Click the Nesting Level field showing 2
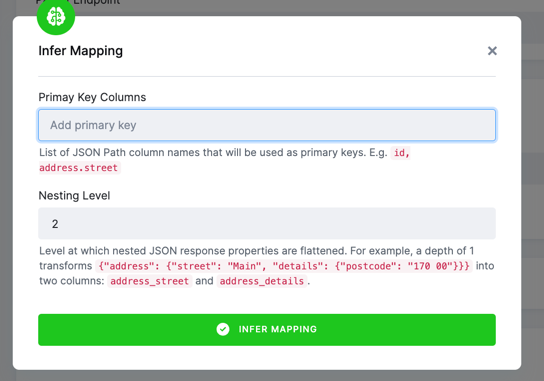The image size is (544, 381). click(x=267, y=223)
